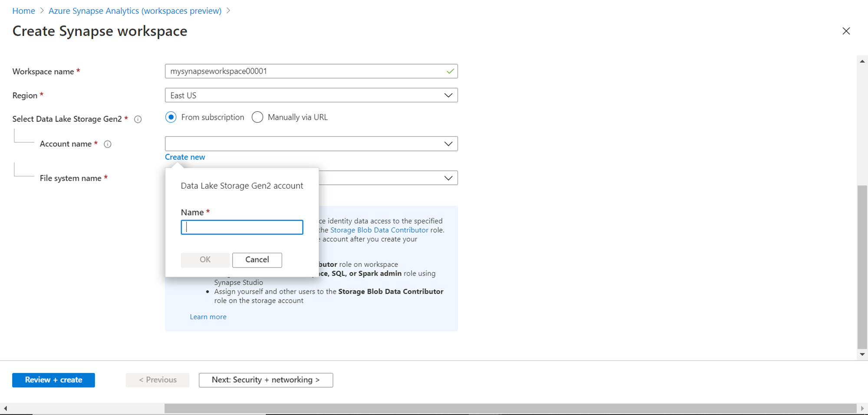The width and height of the screenshot is (868, 415).
Task: Click the Workspace name label
Action: (43, 72)
